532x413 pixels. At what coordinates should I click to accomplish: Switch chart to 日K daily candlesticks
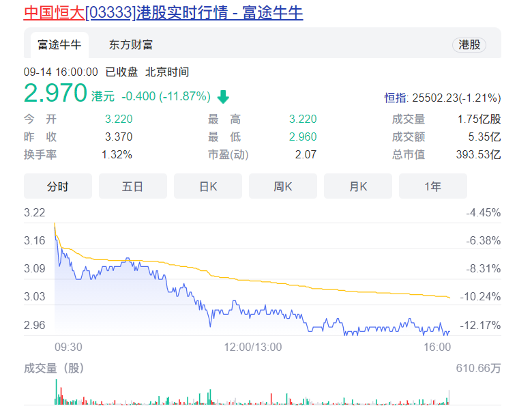point(208,186)
